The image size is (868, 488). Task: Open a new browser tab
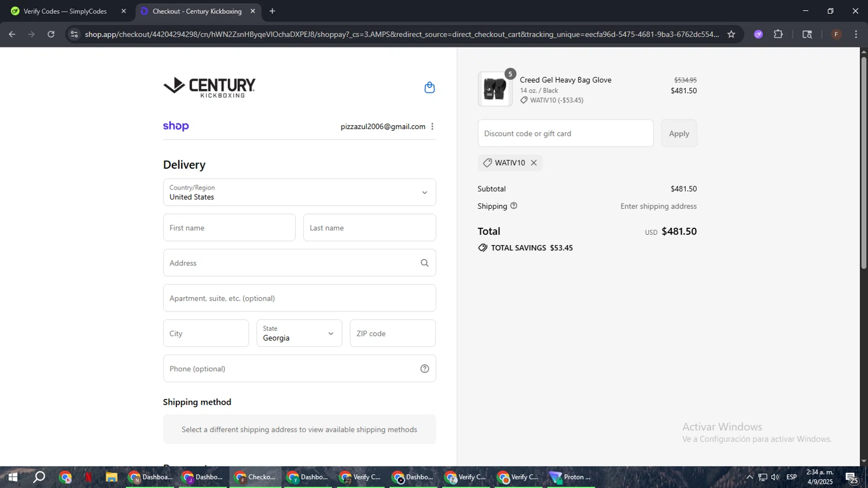pos(273,11)
